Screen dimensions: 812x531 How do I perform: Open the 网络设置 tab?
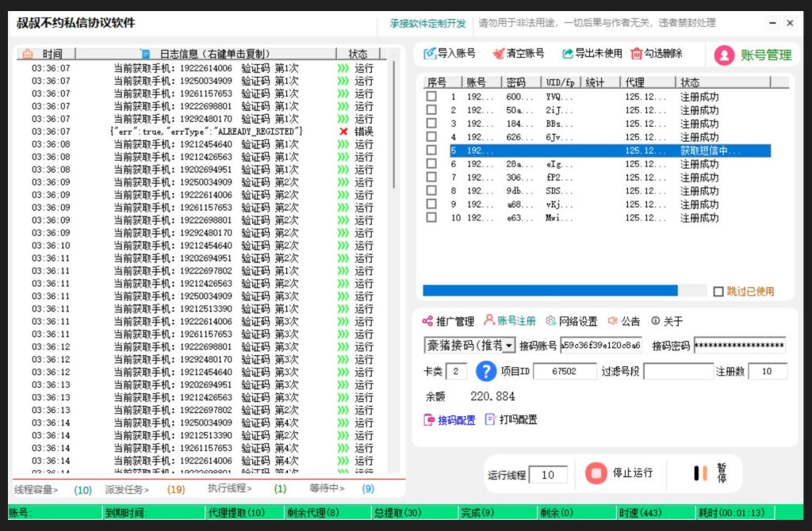577,321
